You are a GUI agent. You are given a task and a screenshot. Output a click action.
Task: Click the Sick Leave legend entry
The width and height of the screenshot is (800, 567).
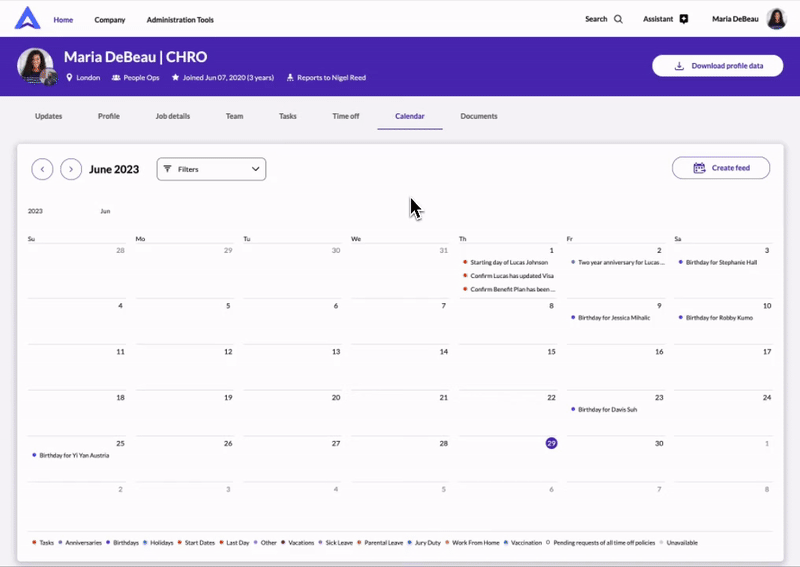(x=336, y=543)
